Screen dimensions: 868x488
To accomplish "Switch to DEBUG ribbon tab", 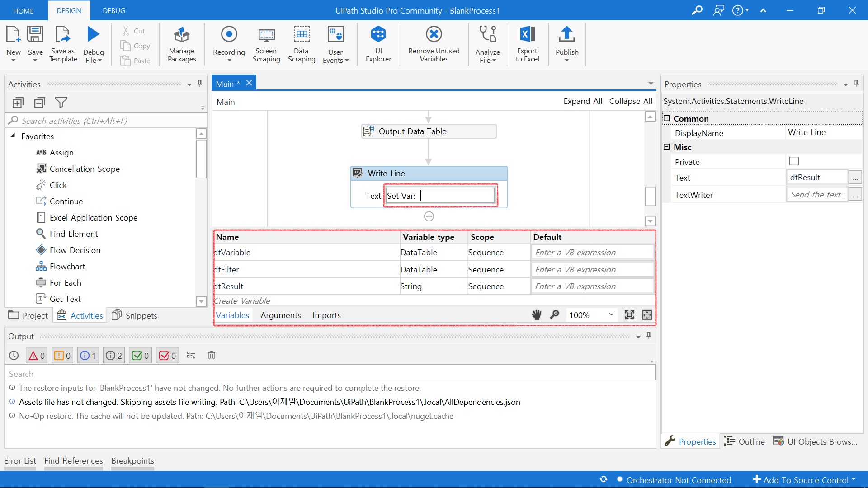I will pos(114,10).
